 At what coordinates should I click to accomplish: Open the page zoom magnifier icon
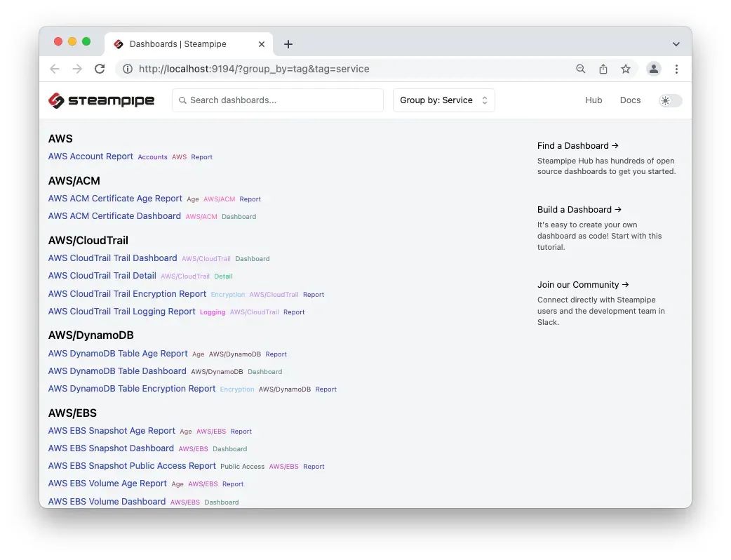(581, 69)
